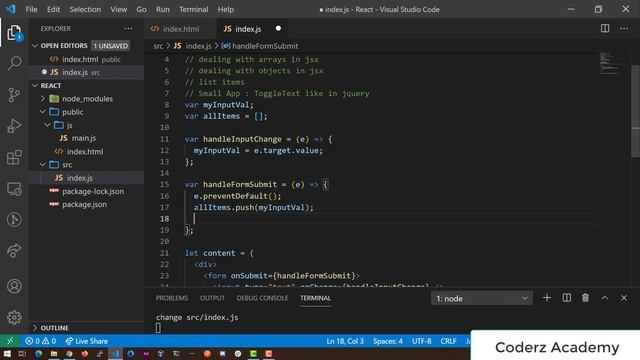Open the File menu
640x360 pixels.
31,9
